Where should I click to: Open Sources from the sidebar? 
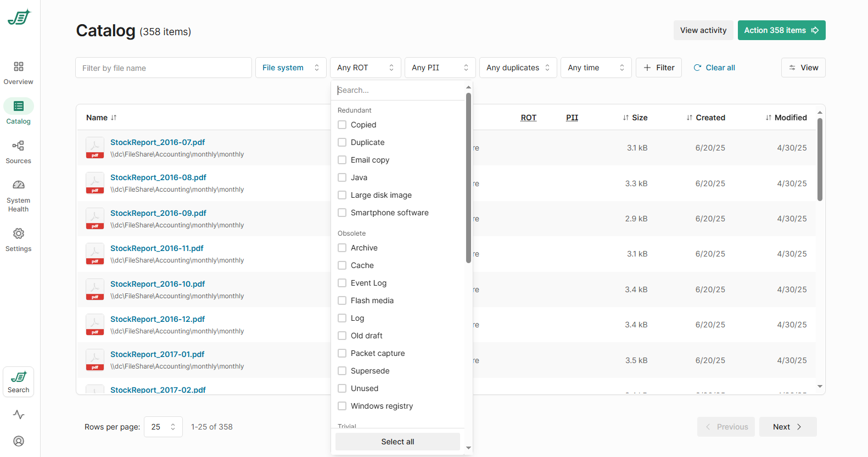(19, 146)
